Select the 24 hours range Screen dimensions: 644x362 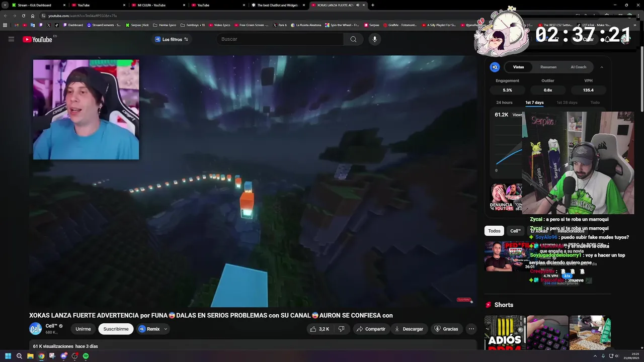(504, 103)
